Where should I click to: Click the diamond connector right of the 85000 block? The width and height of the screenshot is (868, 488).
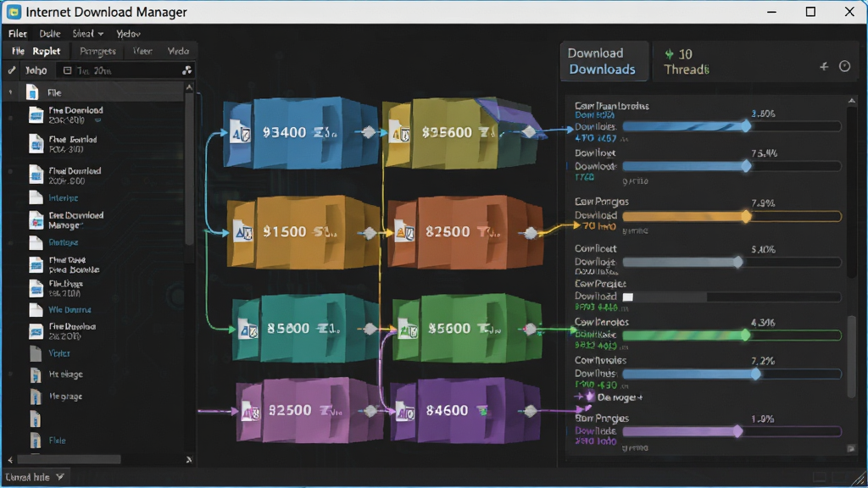click(370, 330)
